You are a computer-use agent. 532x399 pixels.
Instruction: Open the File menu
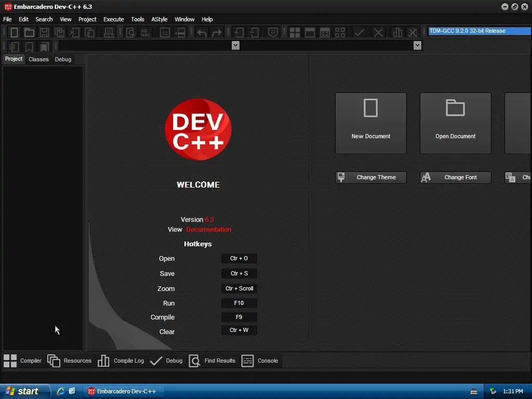point(7,19)
